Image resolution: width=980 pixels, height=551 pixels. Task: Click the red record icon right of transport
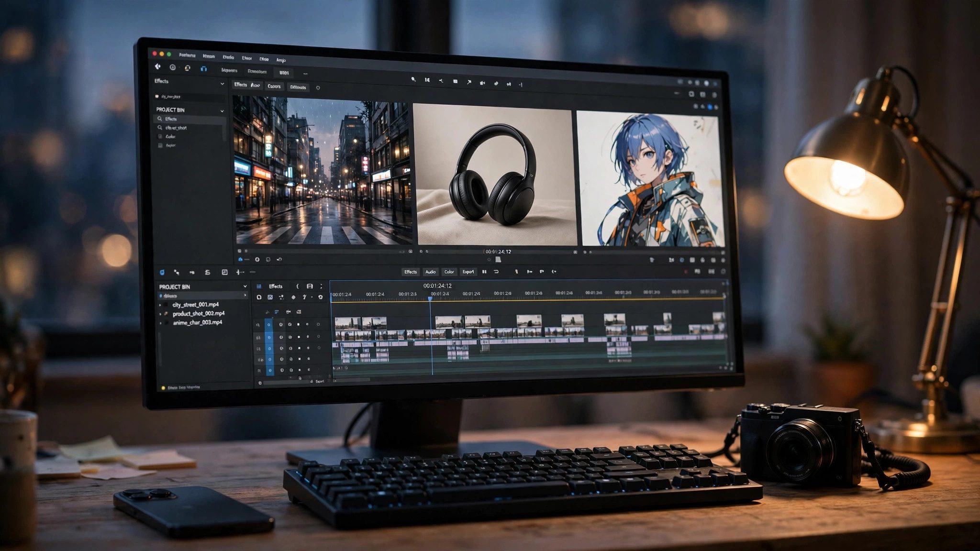click(x=686, y=272)
